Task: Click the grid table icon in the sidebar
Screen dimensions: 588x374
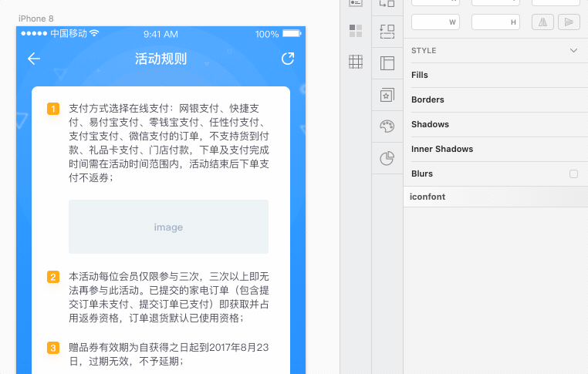Action: pos(356,62)
